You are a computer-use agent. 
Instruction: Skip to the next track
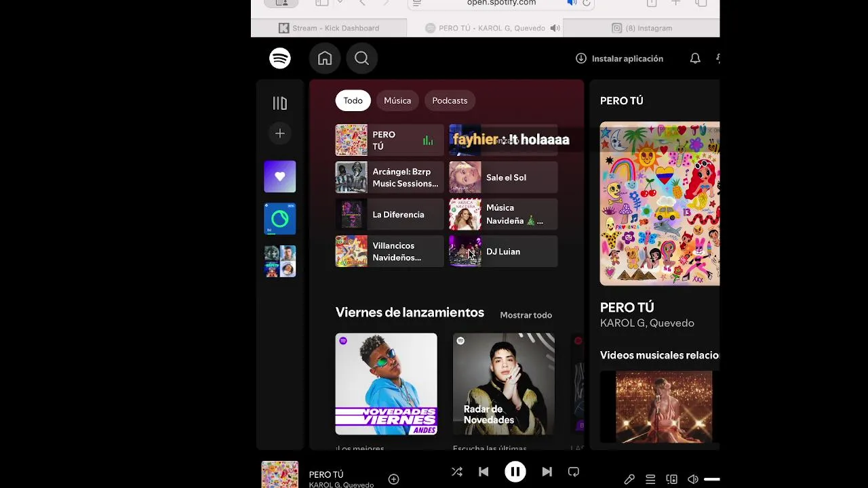pyautogui.click(x=547, y=472)
